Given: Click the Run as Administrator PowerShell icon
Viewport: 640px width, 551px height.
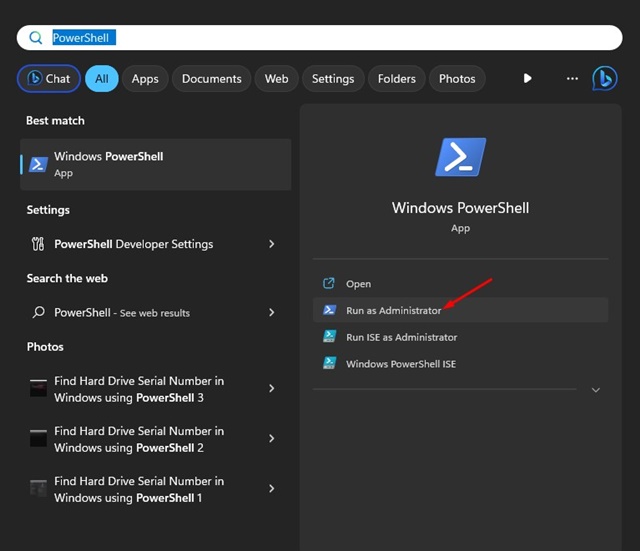Looking at the screenshot, I should [329, 310].
